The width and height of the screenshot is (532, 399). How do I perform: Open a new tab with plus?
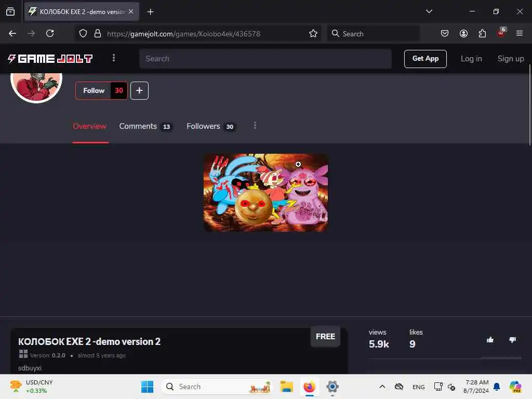(x=150, y=12)
